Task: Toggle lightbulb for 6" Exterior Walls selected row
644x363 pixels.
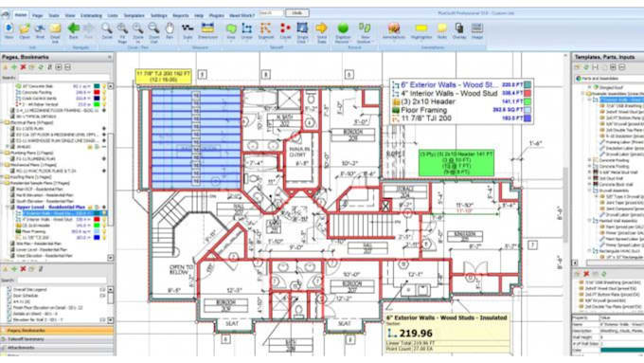Action: click(x=104, y=213)
